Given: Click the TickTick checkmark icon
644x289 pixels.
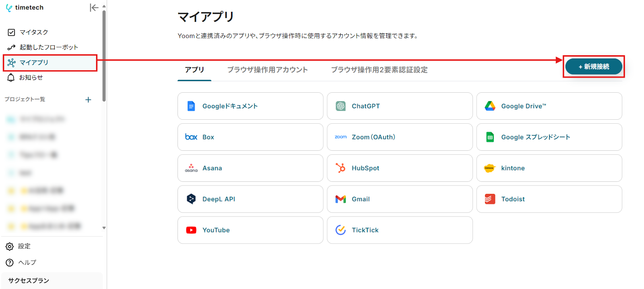Looking at the screenshot, I should pos(341,230).
